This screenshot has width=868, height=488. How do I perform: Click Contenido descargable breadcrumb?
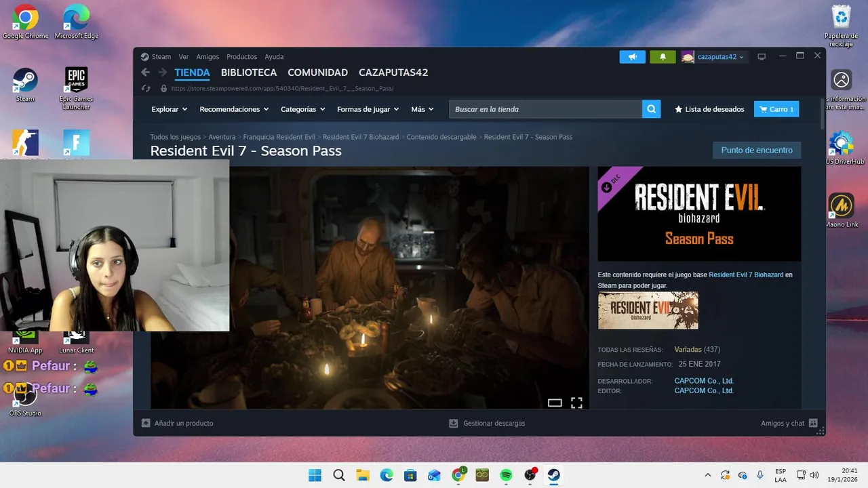tap(441, 137)
